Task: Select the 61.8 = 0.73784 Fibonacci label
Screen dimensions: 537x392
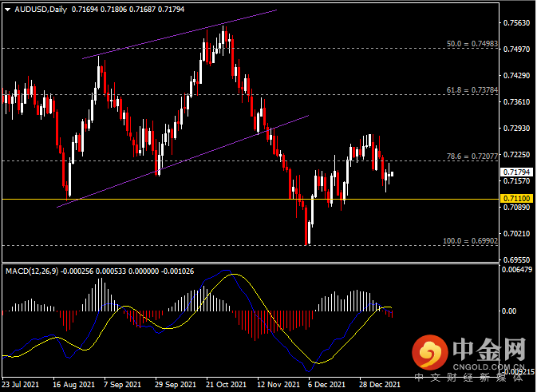Action: click(x=471, y=91)
